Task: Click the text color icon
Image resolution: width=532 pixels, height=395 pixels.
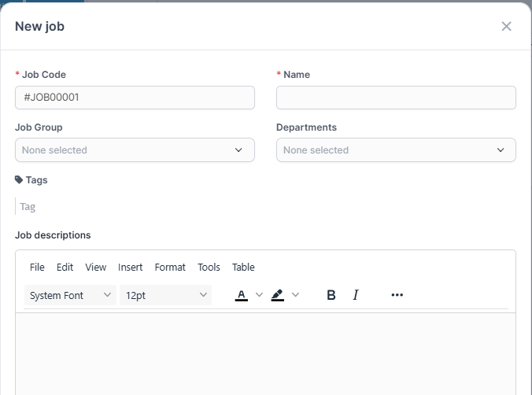Action: click(x=242, y=295)
